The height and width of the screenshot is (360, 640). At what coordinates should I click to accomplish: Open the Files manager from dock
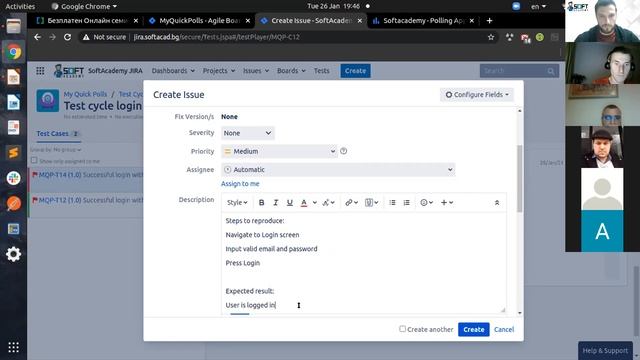(13, 27)
